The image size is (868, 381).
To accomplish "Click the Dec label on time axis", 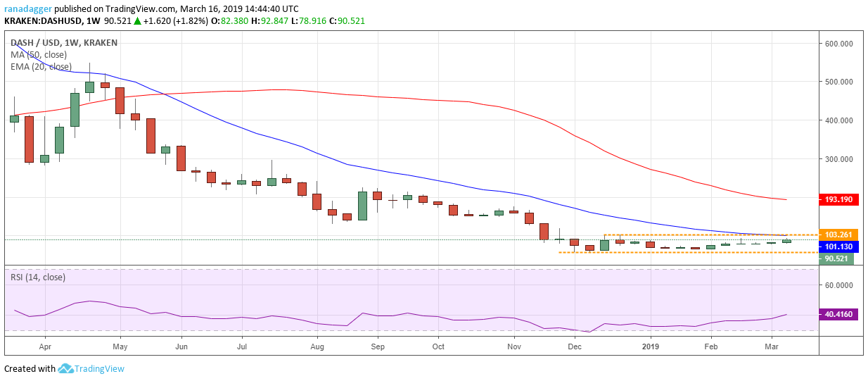I will click(575, 346).
